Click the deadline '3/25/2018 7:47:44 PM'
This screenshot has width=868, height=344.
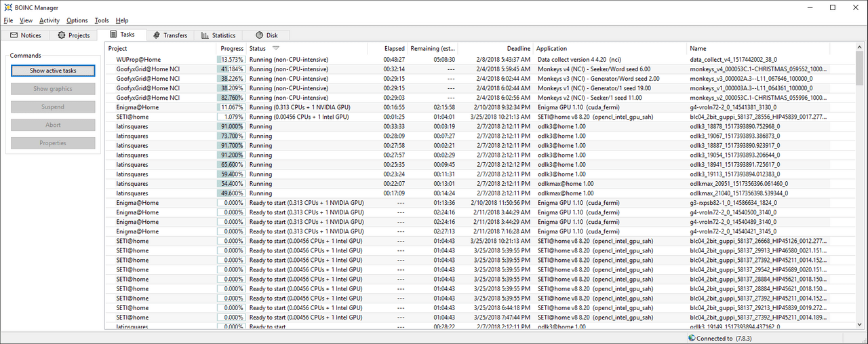pos(502,316)
